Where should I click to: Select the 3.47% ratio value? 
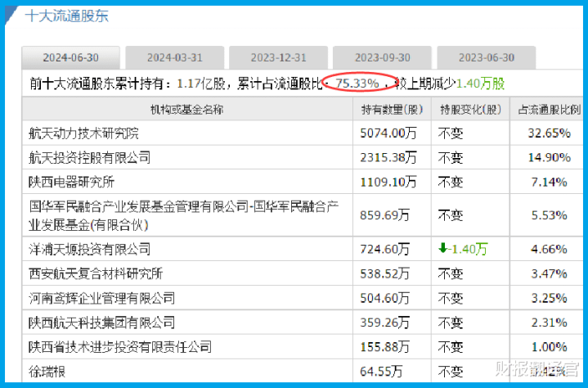click(549, 273)
